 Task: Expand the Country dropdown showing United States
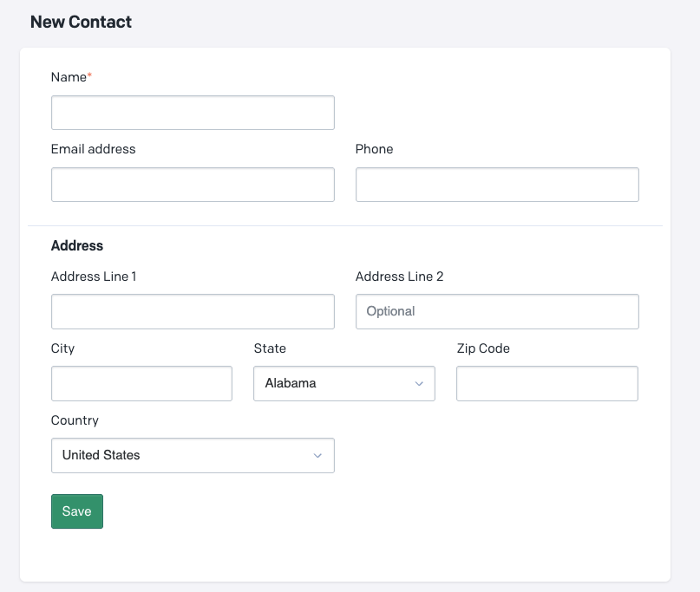(193, 455)
